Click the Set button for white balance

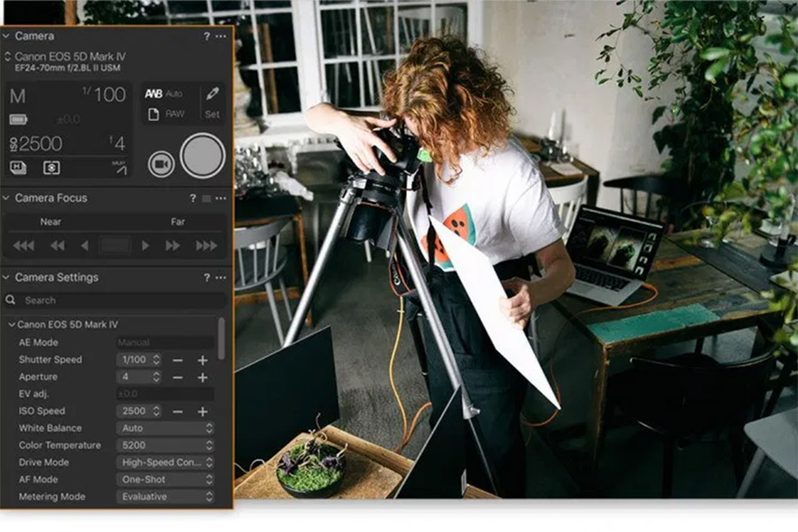pyautogui.click(x=213, y=113)
